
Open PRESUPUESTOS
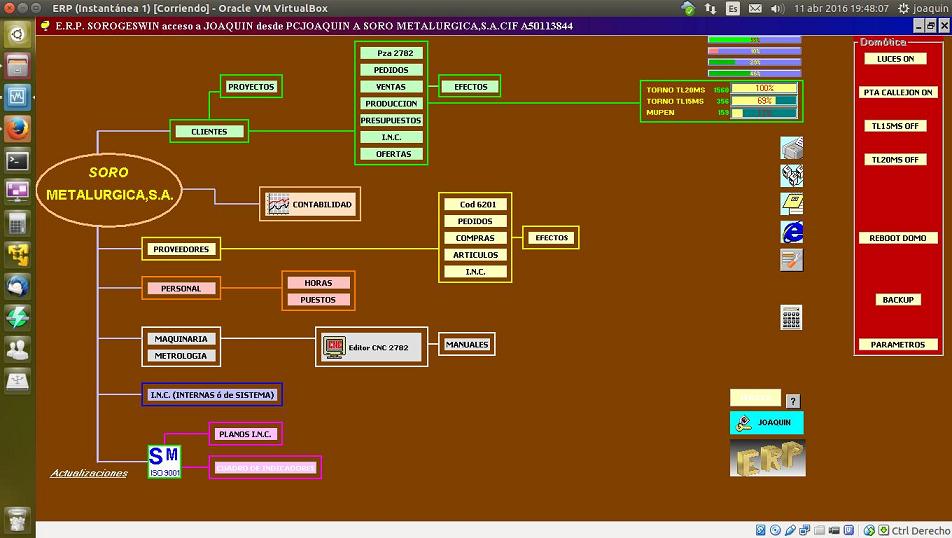coord(391,120)
